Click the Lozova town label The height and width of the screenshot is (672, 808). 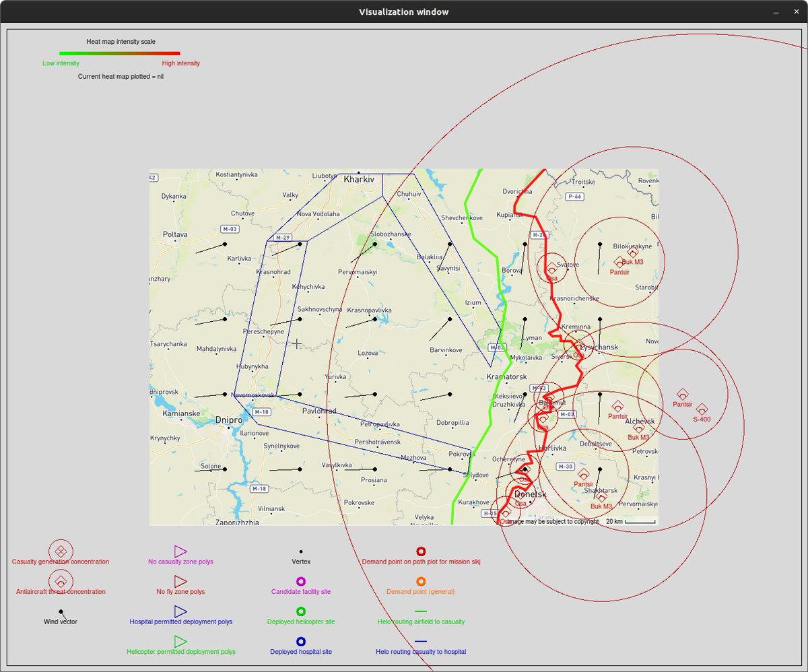point(368,353)
